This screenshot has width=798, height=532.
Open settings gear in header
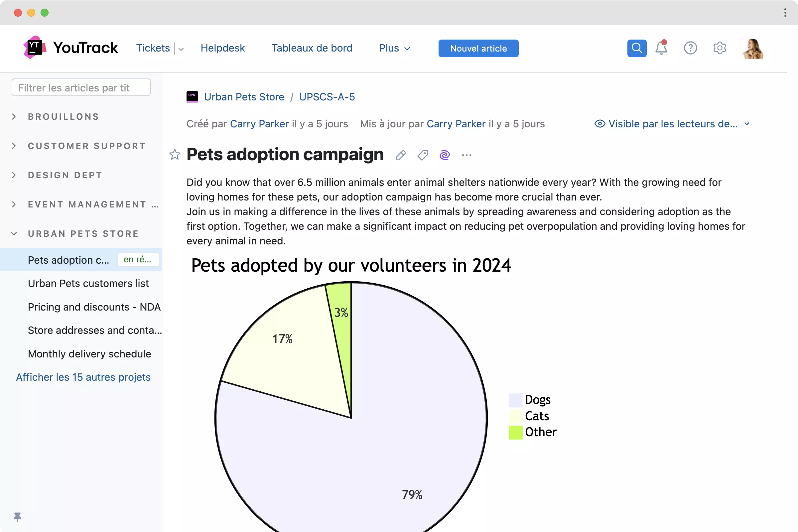719,48
